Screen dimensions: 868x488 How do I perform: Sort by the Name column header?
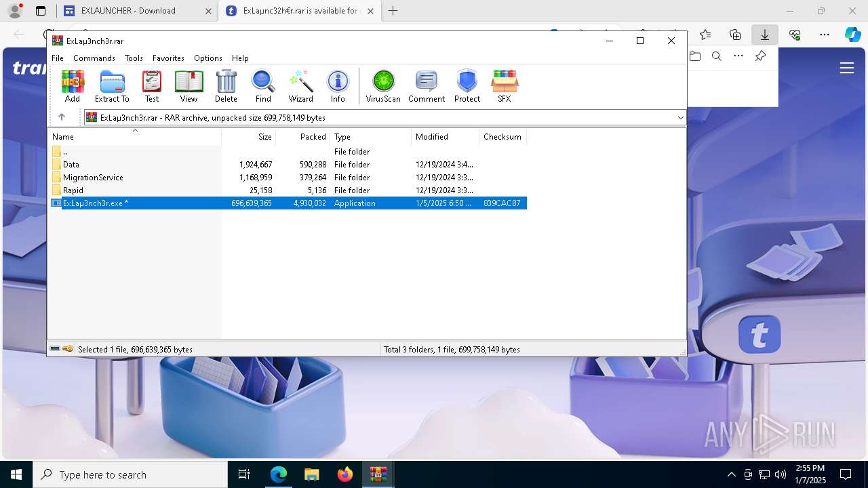pos(135,137)
